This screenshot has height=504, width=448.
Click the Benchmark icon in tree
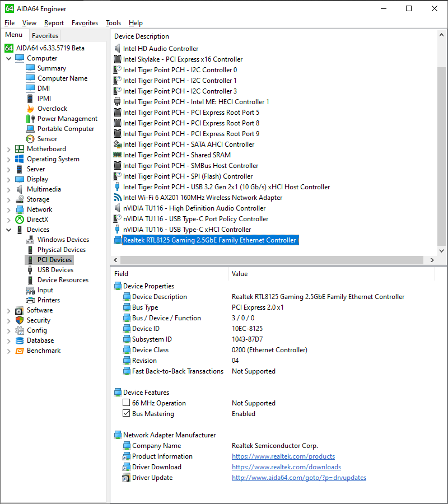(x=20, y=351)
